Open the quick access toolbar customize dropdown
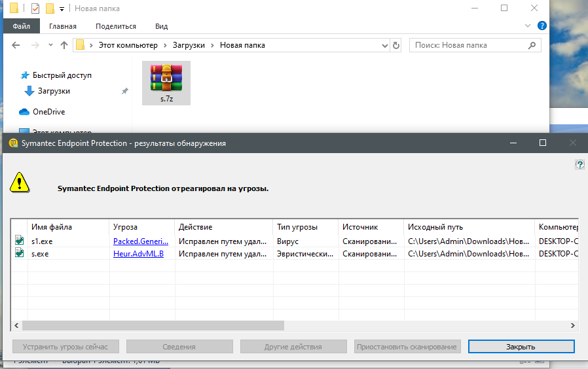The width and height of the screenshot is (588, 369). click(62, 9)
